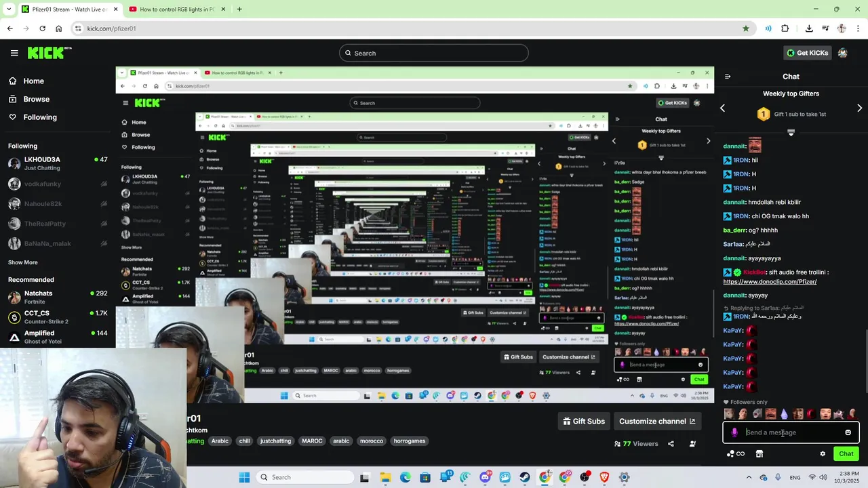Open chat settings gear next to the green Chat button

pos(823,454)
